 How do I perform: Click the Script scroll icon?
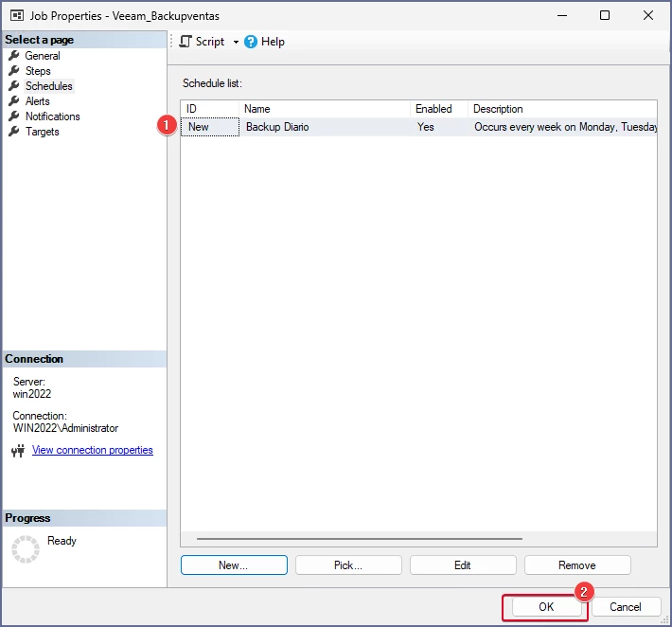(x=186, y=42)
